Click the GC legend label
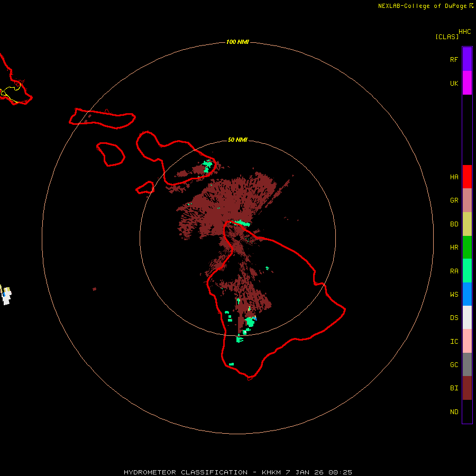 [x=454, y=364]
